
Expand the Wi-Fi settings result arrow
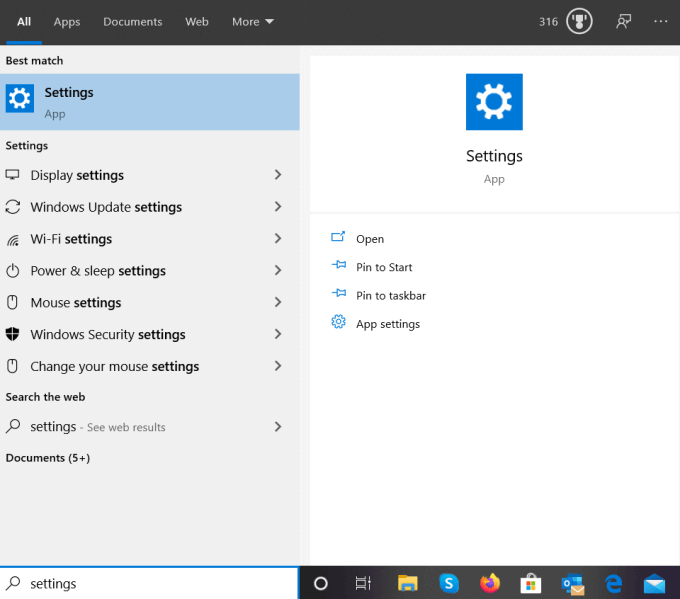point(278,239)
